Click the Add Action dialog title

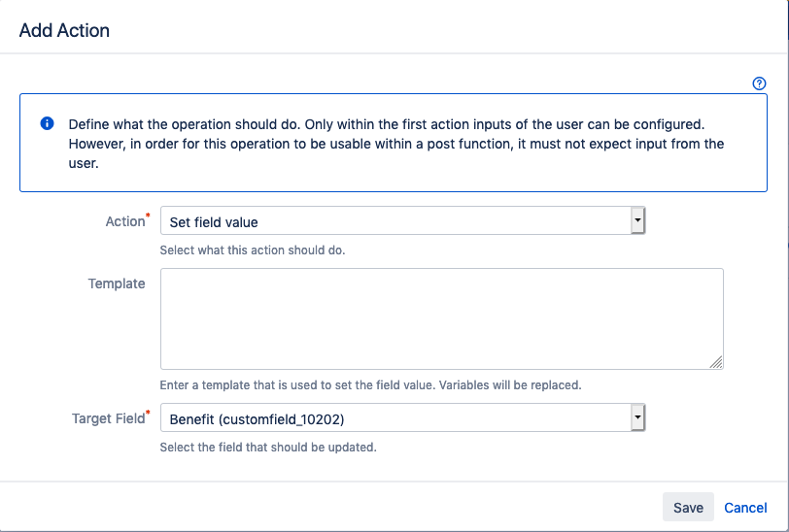(x=64, y=30)
